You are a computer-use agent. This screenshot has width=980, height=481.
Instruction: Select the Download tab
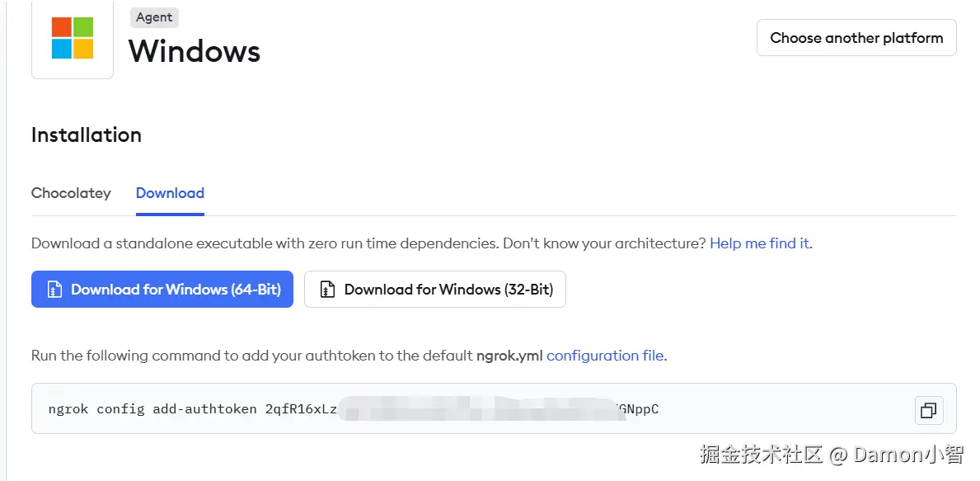tap(170, 193)
